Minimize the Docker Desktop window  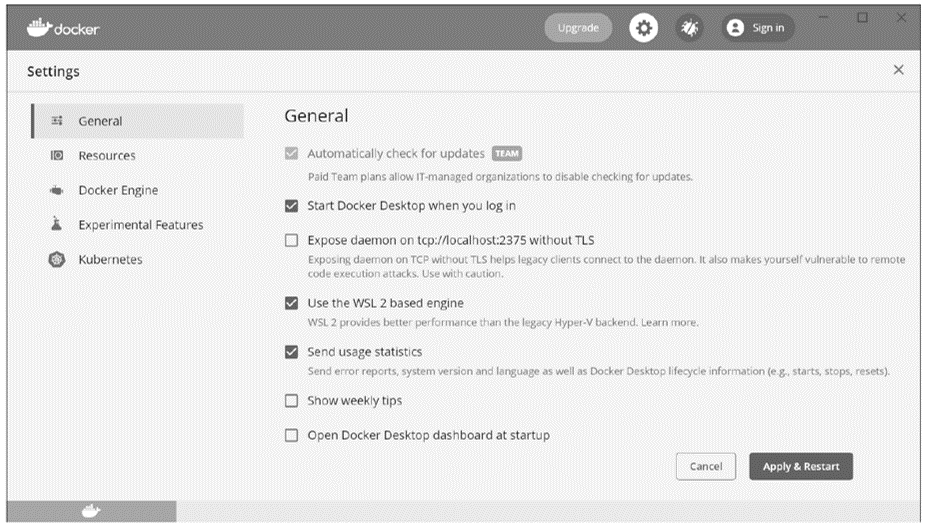click(x=823, y=18)
